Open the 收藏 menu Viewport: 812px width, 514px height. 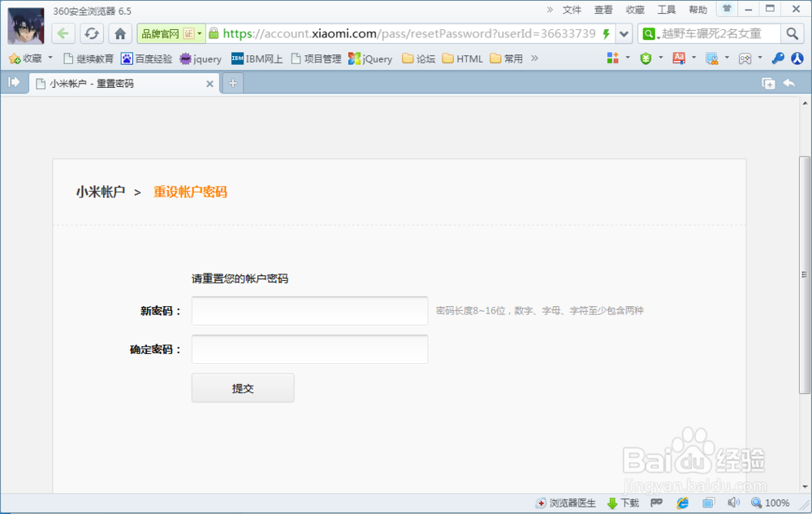(635, 10)
